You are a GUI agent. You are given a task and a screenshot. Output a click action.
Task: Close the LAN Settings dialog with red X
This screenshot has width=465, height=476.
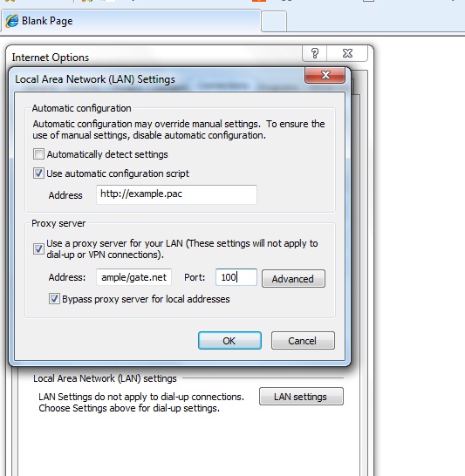(325, 75)
